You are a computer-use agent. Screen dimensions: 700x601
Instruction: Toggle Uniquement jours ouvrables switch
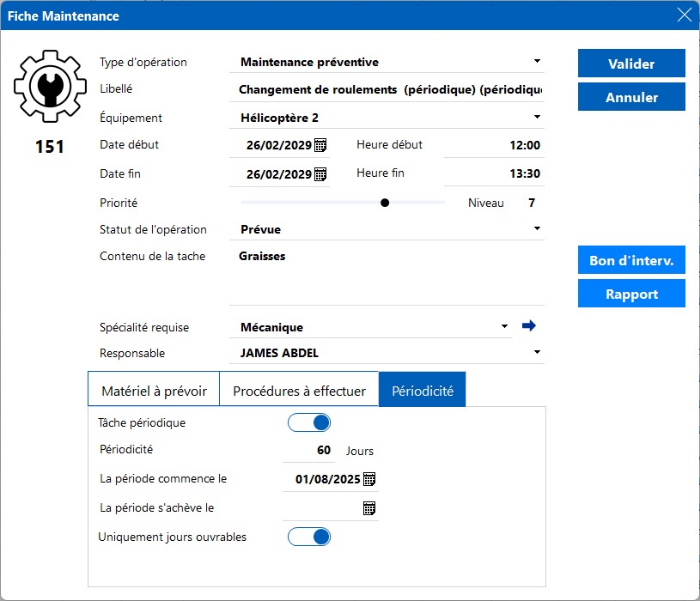pos(309,537)
